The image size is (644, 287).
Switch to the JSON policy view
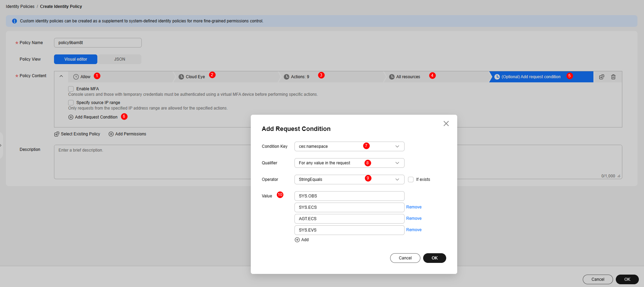[x=119, y=59]
